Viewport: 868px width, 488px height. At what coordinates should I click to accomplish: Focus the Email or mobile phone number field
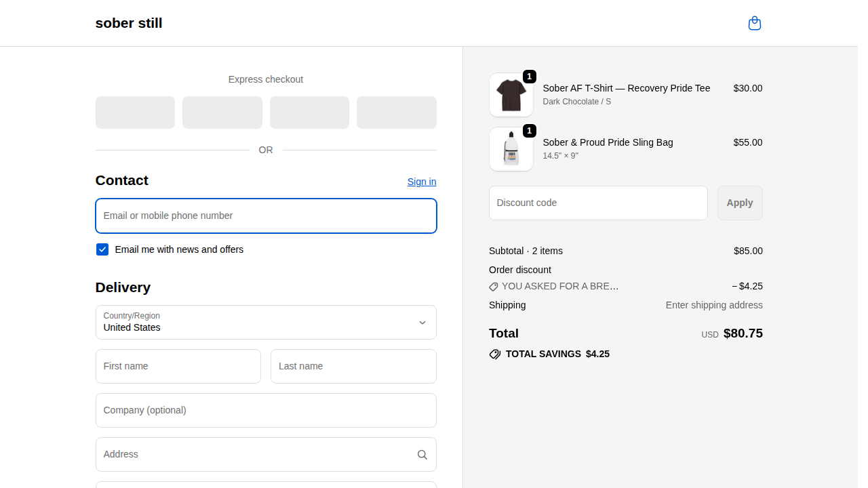click(x=266, y=216)
